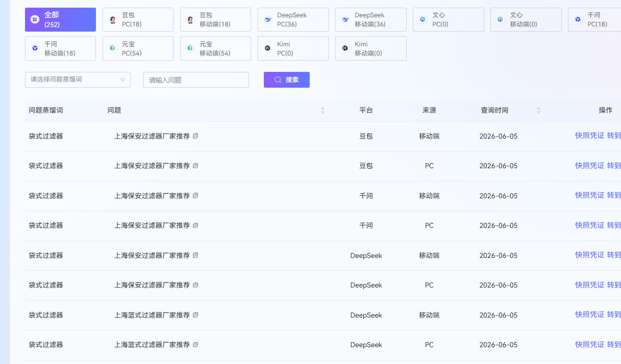Click 上海篮式过滤器厂家推荐 text in DeepSeek PC row
The width and height of the screenshot is (621, 364).
coord(152,345)
